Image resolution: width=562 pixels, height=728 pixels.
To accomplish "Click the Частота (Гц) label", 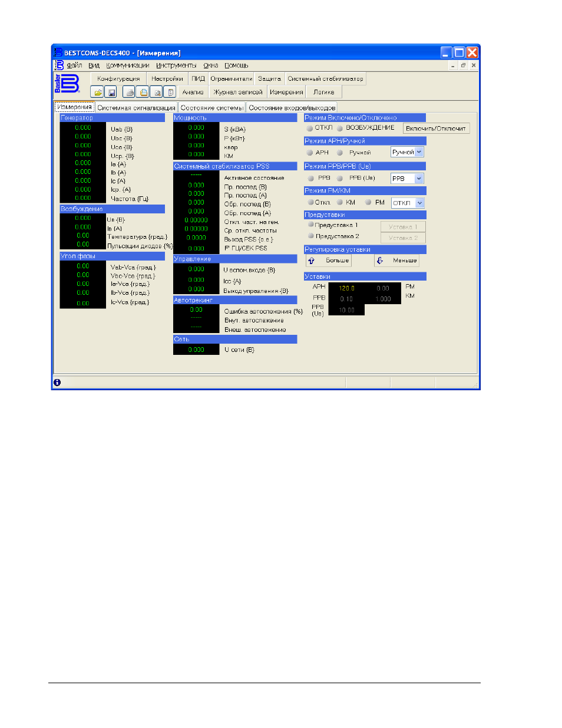I will point(130,199).
